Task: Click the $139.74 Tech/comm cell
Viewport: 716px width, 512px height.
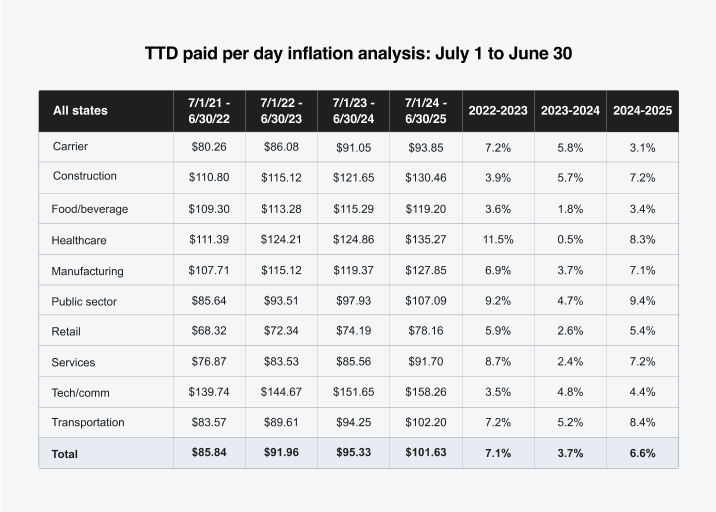Action: (x=209, y=392)
